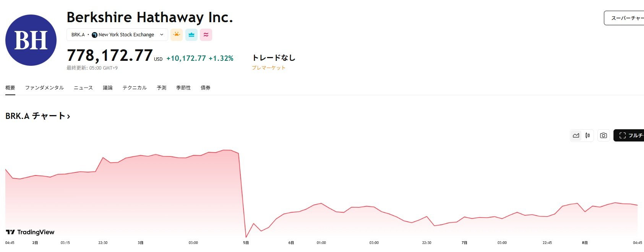Screen dimensions: 644x252
Task: Click the プレマーケット status link
Action: pos(268,67)
